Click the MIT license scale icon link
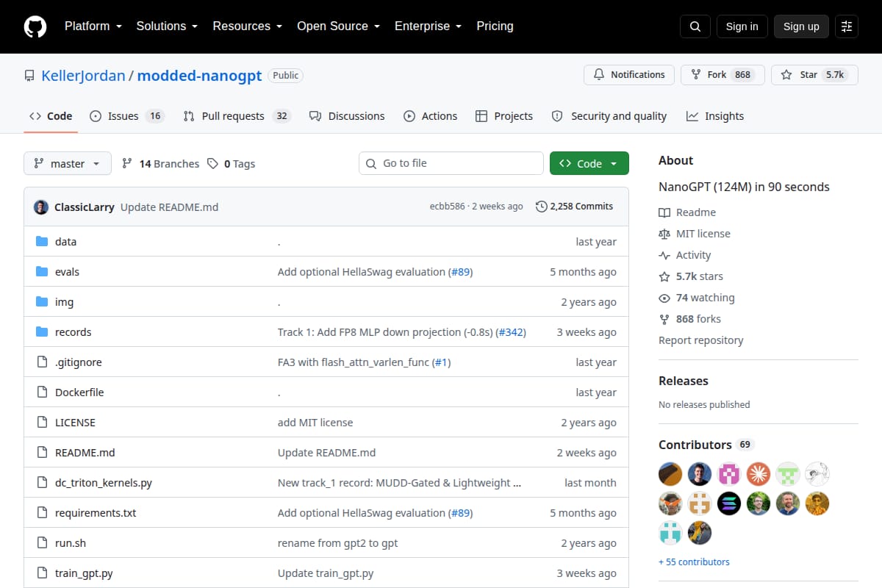882x588 pixels. tap(695, 234)
